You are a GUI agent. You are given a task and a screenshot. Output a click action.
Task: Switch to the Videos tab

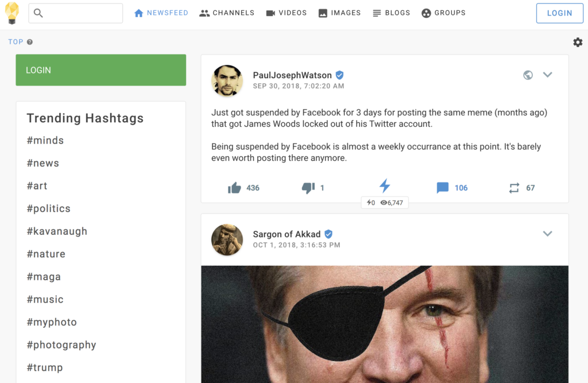(x=286, y=13)
